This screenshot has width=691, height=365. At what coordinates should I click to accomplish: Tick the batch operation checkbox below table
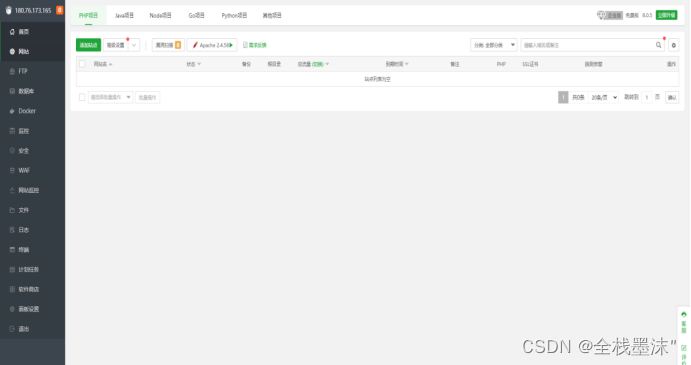point(82,97)
